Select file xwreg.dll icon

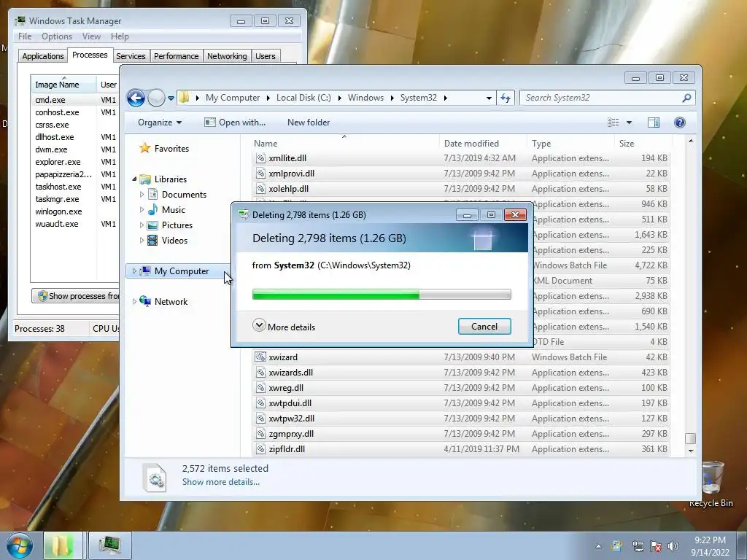260,388
